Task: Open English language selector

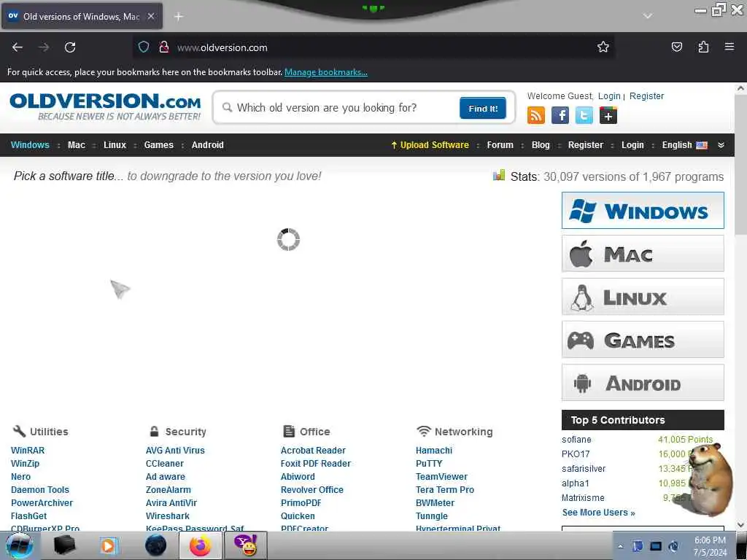Action: click(x=684, y=145)
